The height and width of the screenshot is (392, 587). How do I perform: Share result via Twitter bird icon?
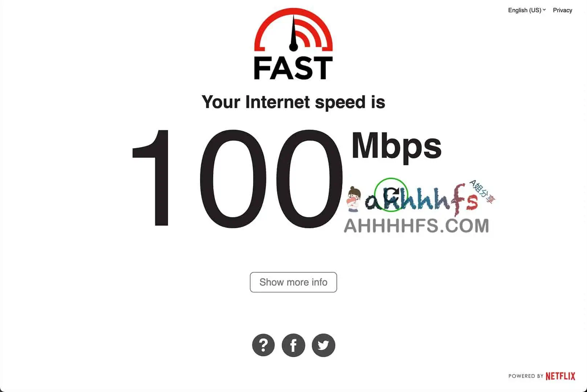tap(323, 345)
